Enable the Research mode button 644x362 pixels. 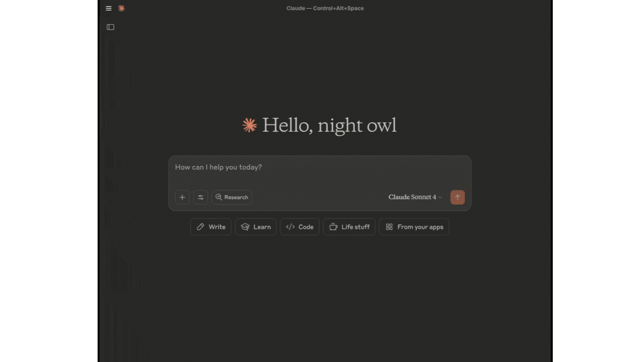point(232,197)
